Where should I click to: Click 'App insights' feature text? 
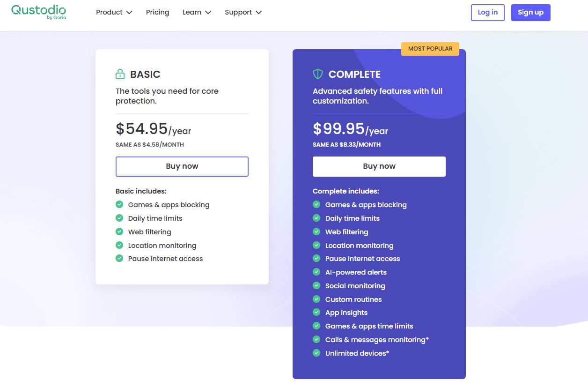[346, 313]
